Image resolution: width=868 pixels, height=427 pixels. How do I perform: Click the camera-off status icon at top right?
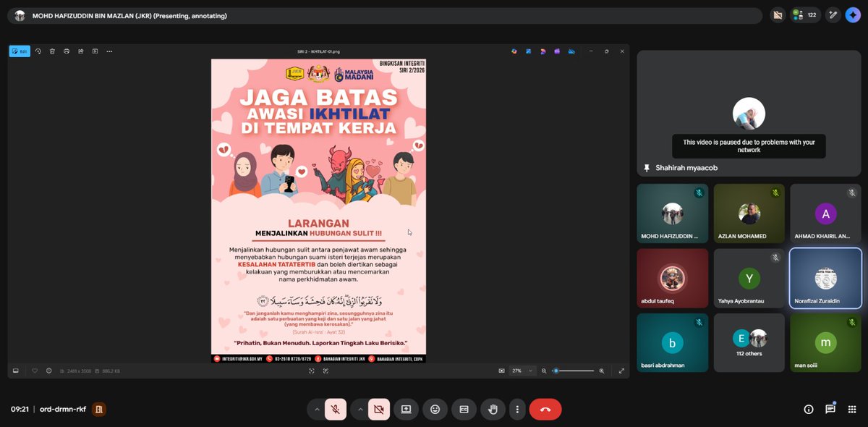(778, 14)
